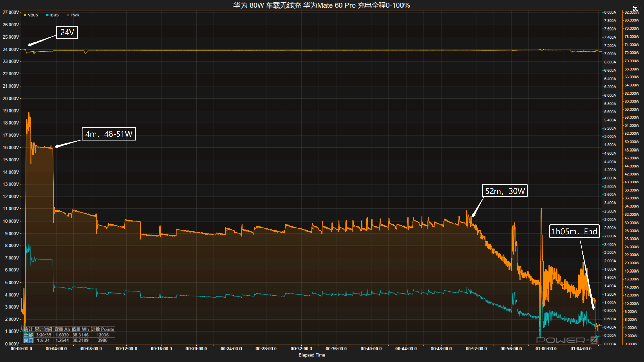Click the yellow VBUS color marker
This screenshot has height=362, width=644.
pyautogui.click(x=25, y=15)
